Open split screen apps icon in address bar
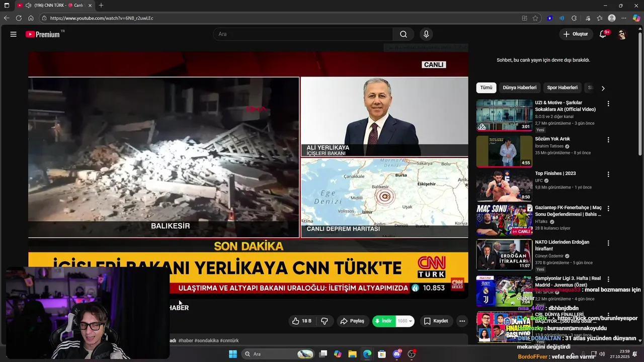Image resolution: width=644 pixels, height=362 pixels. pyautogui.click(x=524, y=18)
